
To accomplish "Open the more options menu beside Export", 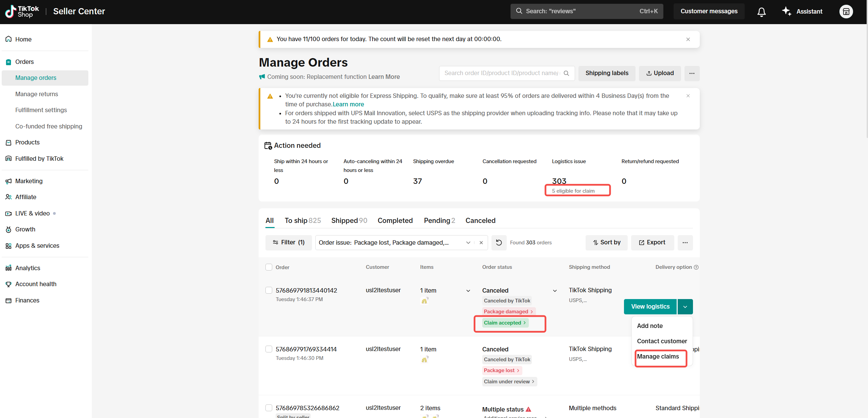I will point(685,243).
